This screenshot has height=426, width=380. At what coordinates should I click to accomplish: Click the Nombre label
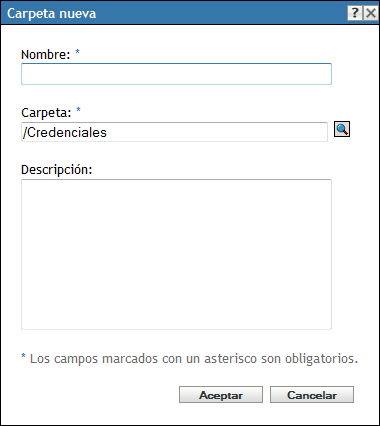(46, 54)
